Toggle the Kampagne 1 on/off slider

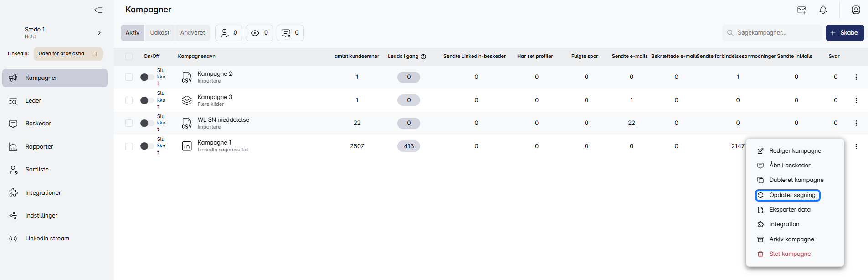146,146
